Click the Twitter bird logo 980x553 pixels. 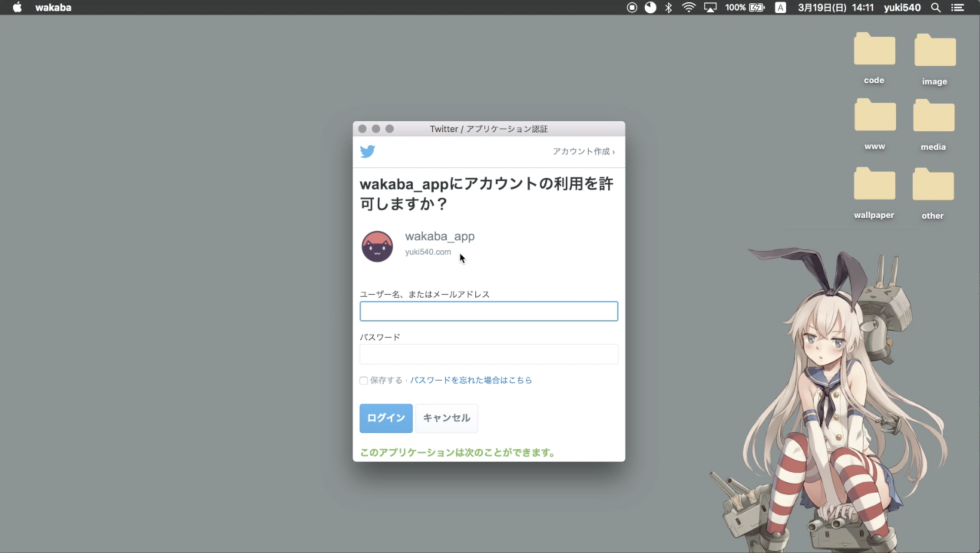click(367, 151)
